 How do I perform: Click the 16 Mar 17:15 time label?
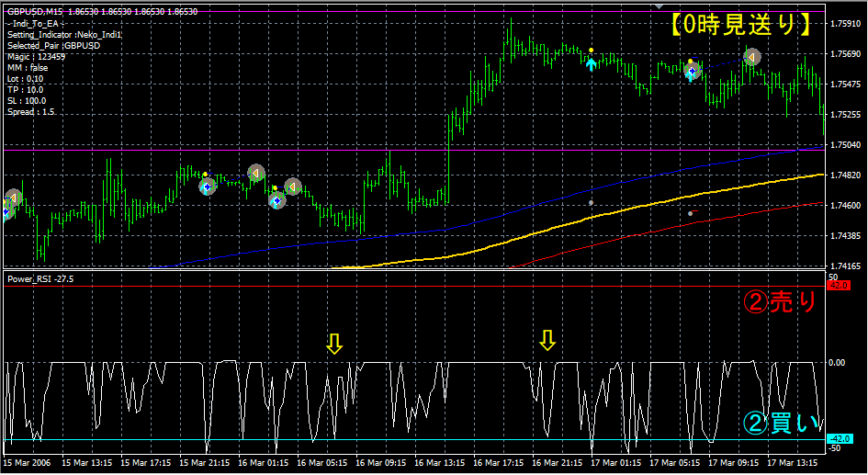coord(498,463)
